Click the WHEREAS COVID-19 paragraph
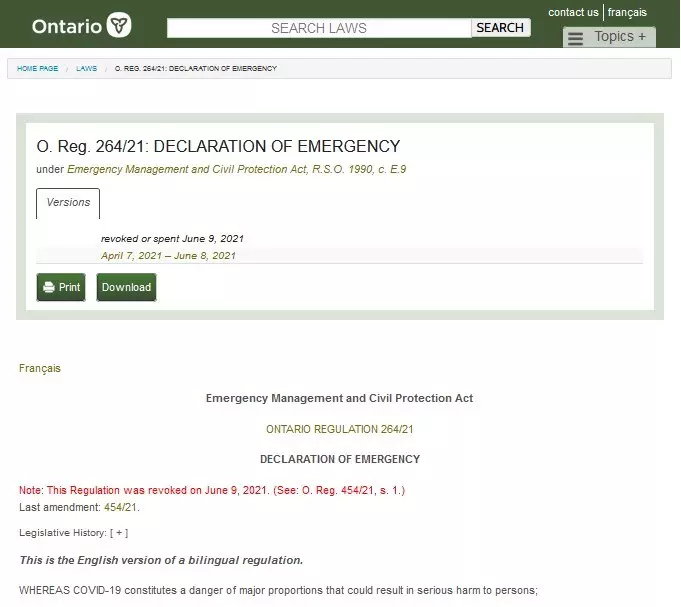This screenshot has height=607, width=681. tap(278, 591)
